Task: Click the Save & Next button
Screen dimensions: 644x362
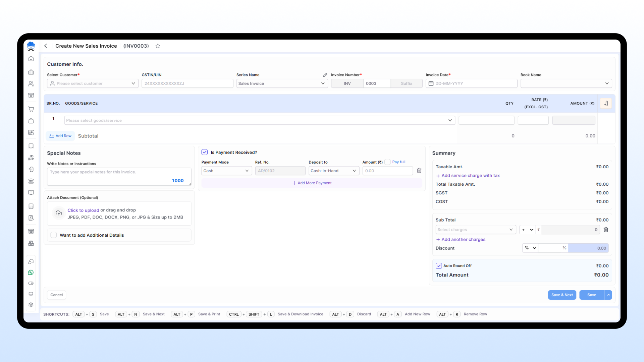Action: 562,295
